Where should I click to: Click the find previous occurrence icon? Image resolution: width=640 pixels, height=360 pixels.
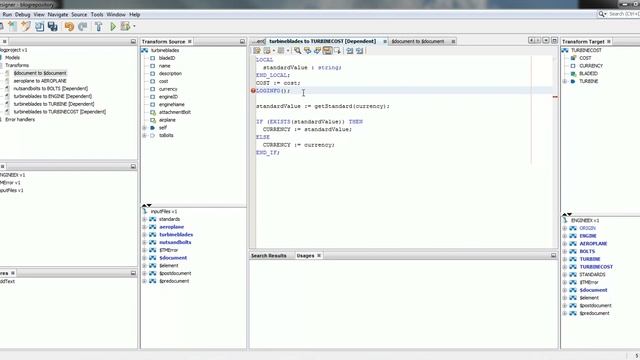[x=307, y=51]
